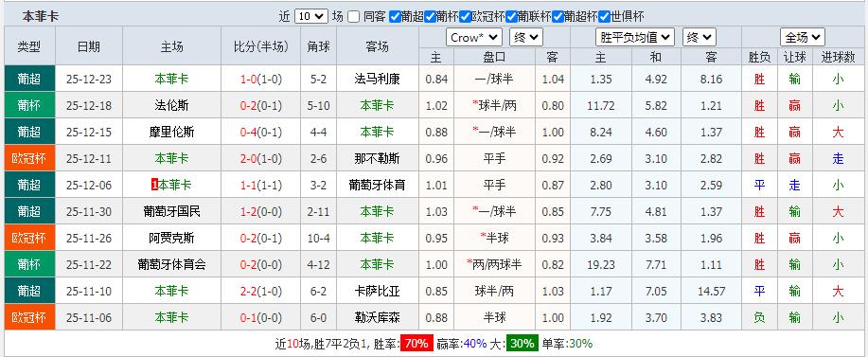Click the 进球数 column header

click(838, 57)
